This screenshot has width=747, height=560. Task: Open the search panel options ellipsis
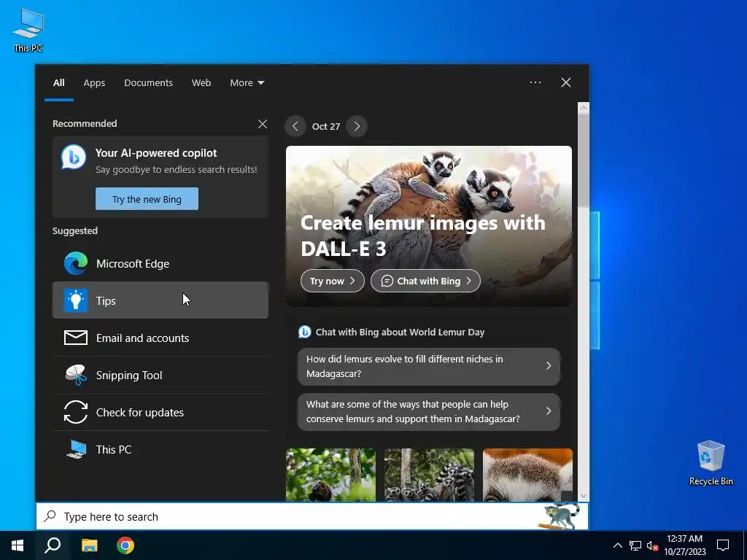point(535,82)
